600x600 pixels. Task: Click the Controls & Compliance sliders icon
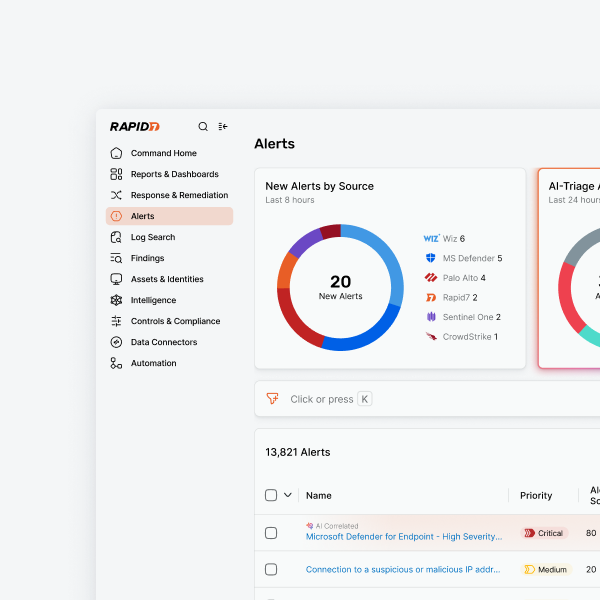pyautogui.click(x=116, y=321)
